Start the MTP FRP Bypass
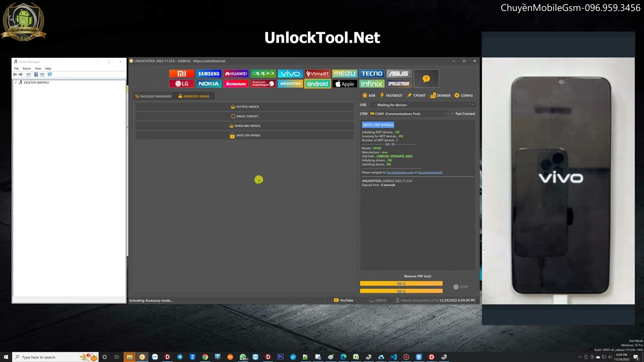Image resolution: width=644 pixels, height=362 pixels. coord(245,135)
